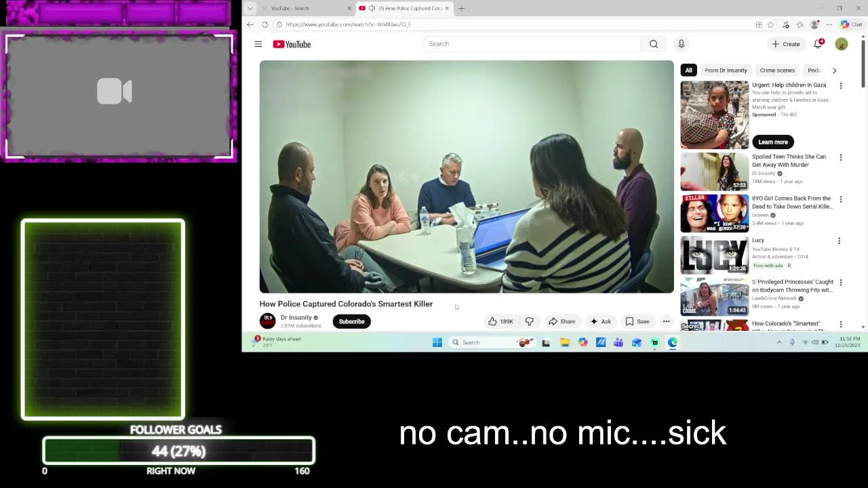Reload the page with refresh icon

[x=265, y=24]
